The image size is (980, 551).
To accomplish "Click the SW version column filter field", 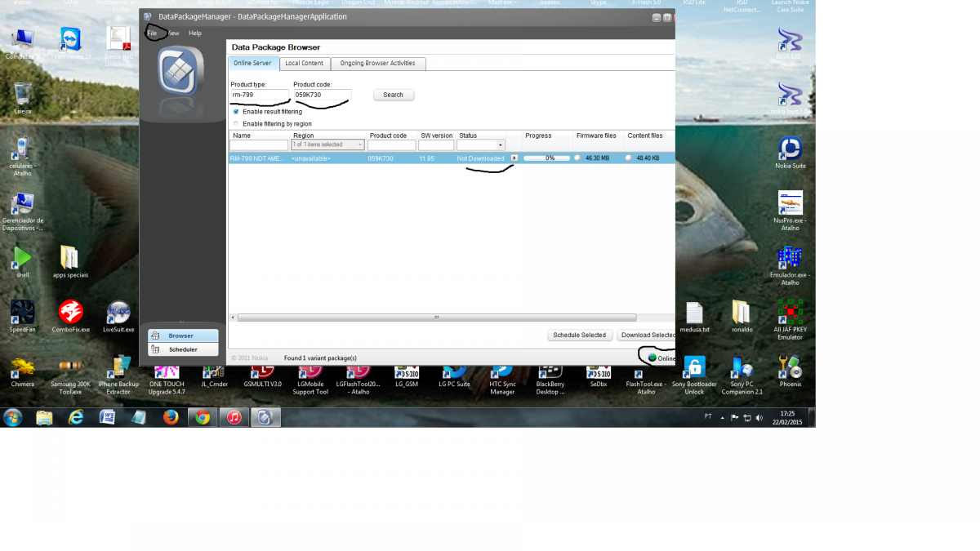I will pyautogui.click(x=436, y=145).
